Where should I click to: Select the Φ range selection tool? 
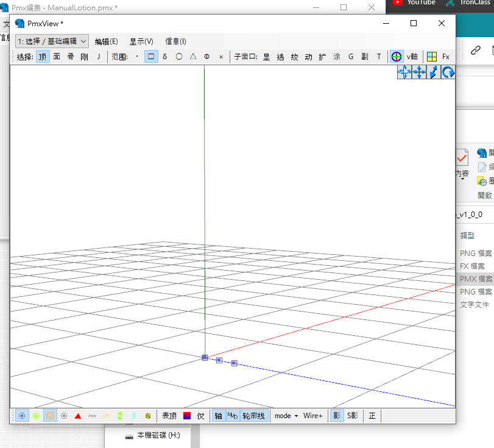pyautogui.click(x=206, y=57)
